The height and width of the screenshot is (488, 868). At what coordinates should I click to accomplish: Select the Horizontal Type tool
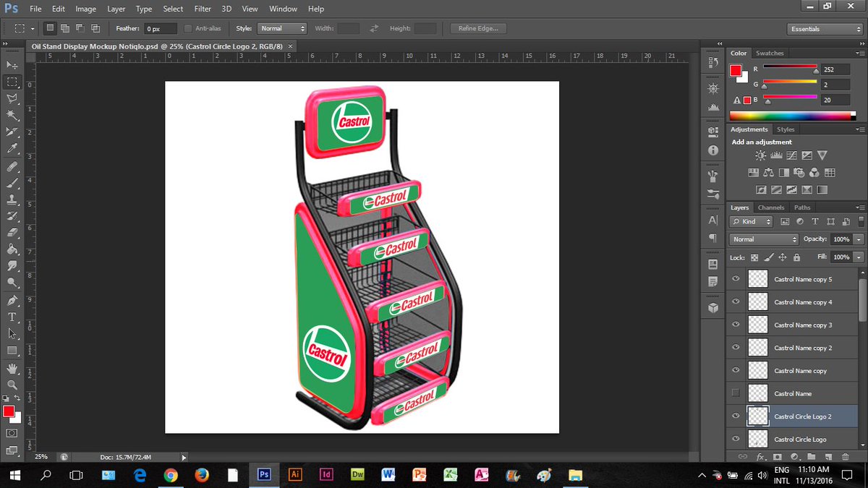point(12,317)
